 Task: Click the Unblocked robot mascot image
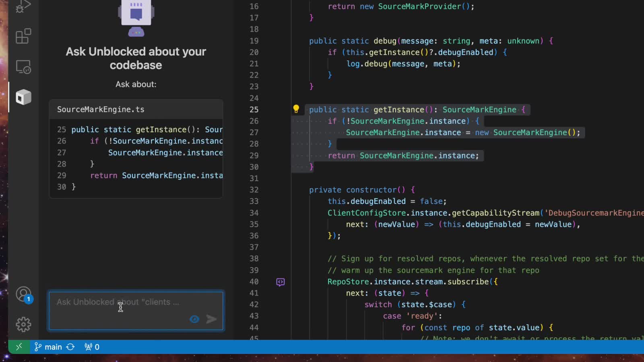136,18
